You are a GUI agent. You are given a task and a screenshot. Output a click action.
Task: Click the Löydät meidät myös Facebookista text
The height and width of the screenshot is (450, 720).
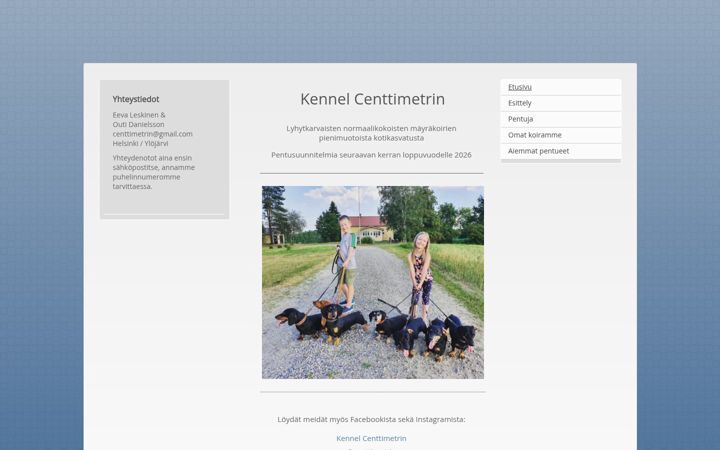pos(371,419)
